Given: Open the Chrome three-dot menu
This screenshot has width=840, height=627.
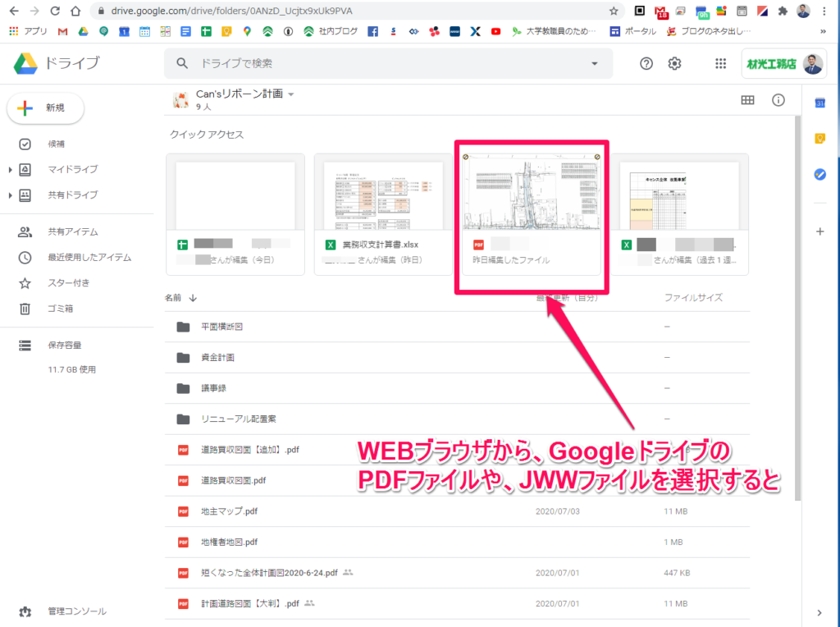Looking at the screenshot, I should [824, 11].
